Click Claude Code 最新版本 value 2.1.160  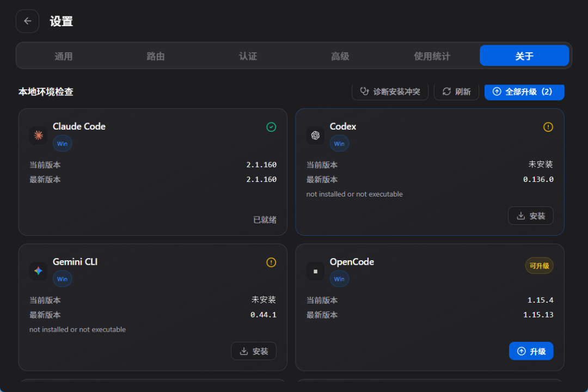[x=261, y=179]
